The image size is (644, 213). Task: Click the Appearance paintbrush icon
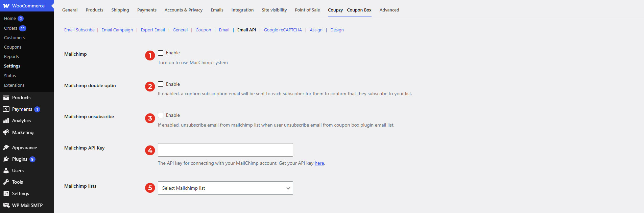tap(6, 148)
